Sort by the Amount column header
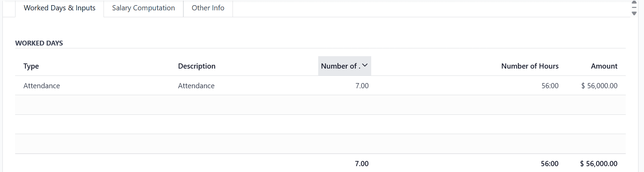The width and height of the screenshot is (644, 172). (x=604, y=66)
